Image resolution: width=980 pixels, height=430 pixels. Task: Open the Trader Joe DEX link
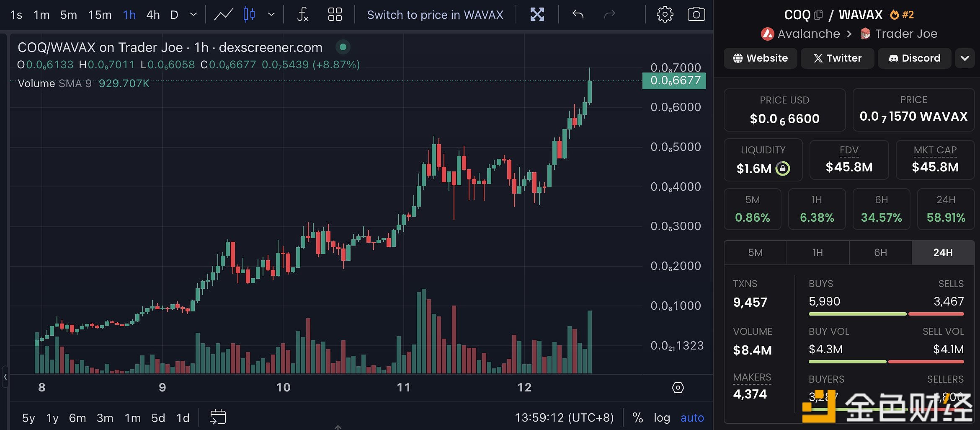pos(899,34)
